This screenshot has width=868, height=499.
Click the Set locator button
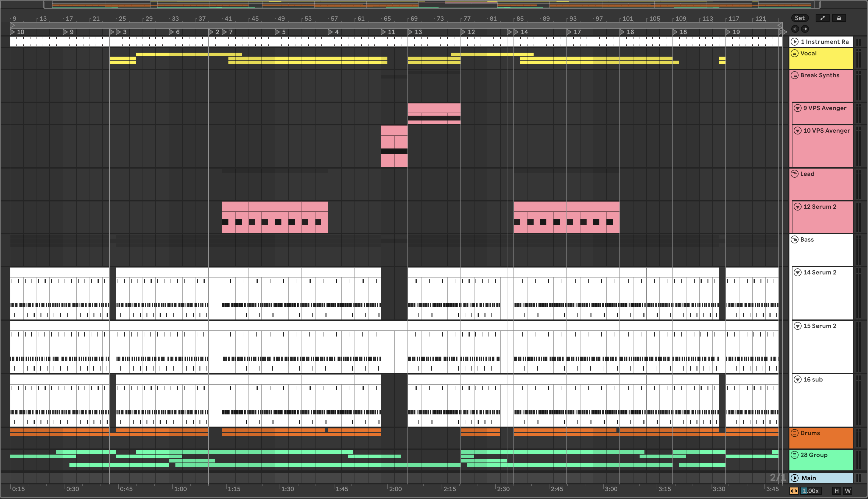[x=799, y=18]
